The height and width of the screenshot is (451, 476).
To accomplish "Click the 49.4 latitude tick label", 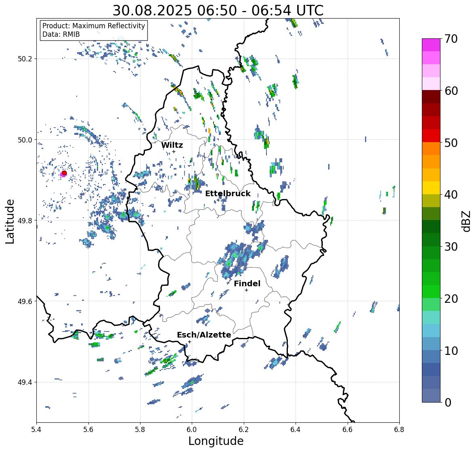I will pos(25,382).
